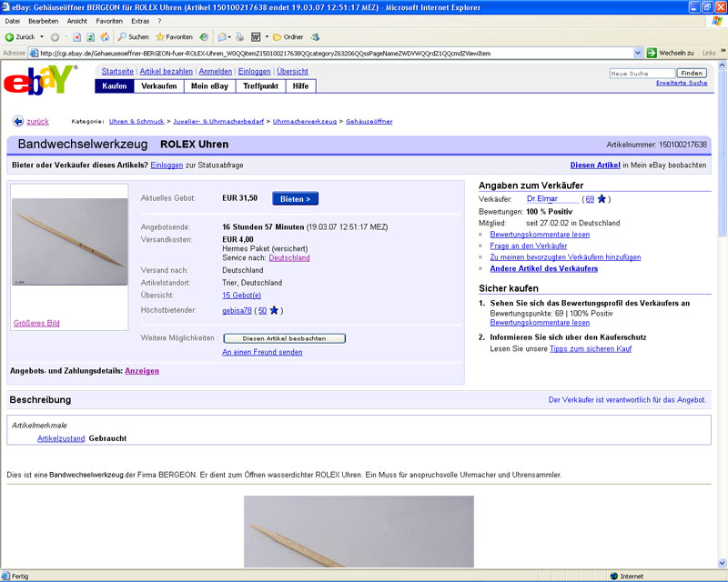Open seller Dr.Elmar profile link
Viewport: 728px width, 582px height.
click(542, 198)
